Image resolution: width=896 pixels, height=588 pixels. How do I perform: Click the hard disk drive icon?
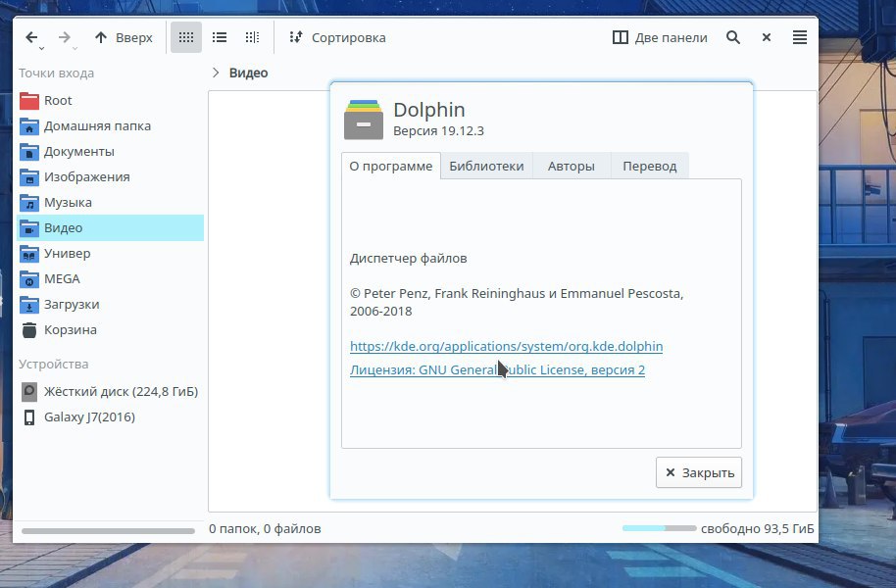pos(29,391)
